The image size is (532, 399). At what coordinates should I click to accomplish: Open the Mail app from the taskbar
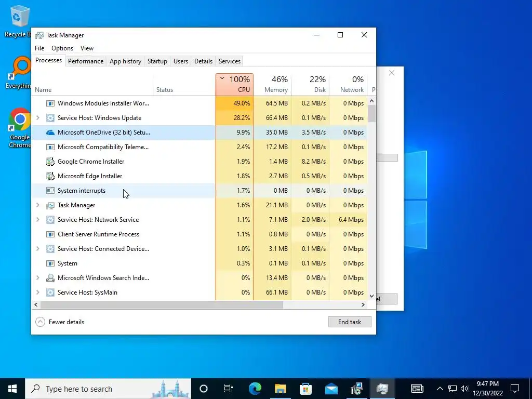pos(331,389)
